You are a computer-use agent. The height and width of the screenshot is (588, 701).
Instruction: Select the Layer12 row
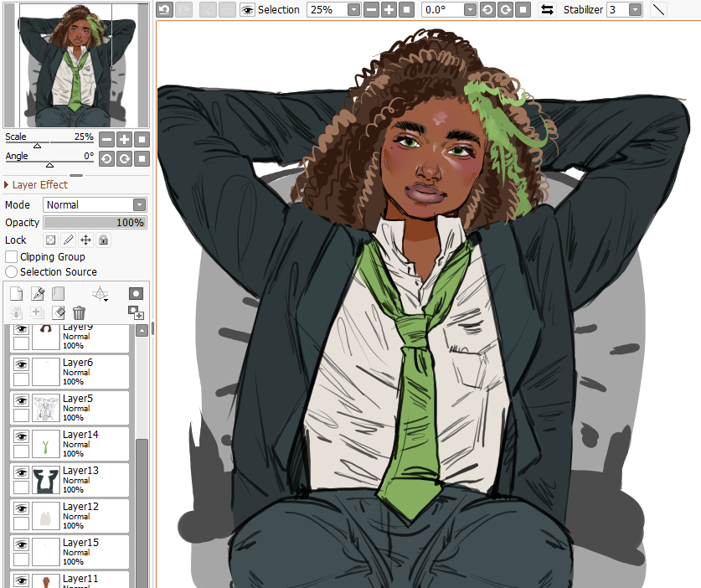click(70, 516)
